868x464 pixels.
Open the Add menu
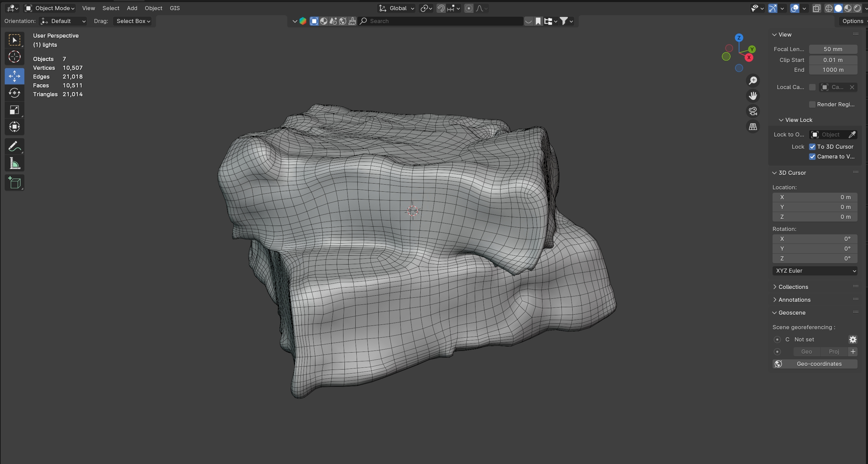[x=132, y=8]
